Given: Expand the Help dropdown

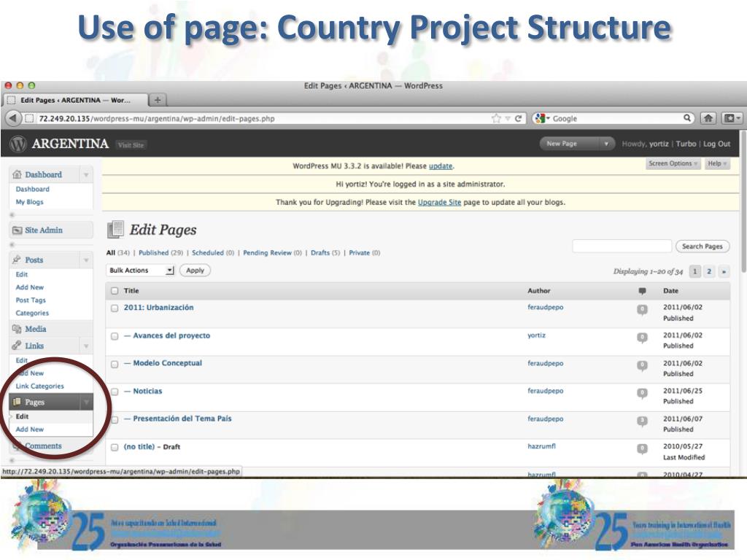Looking at the screenshot, I should (717, 163).
